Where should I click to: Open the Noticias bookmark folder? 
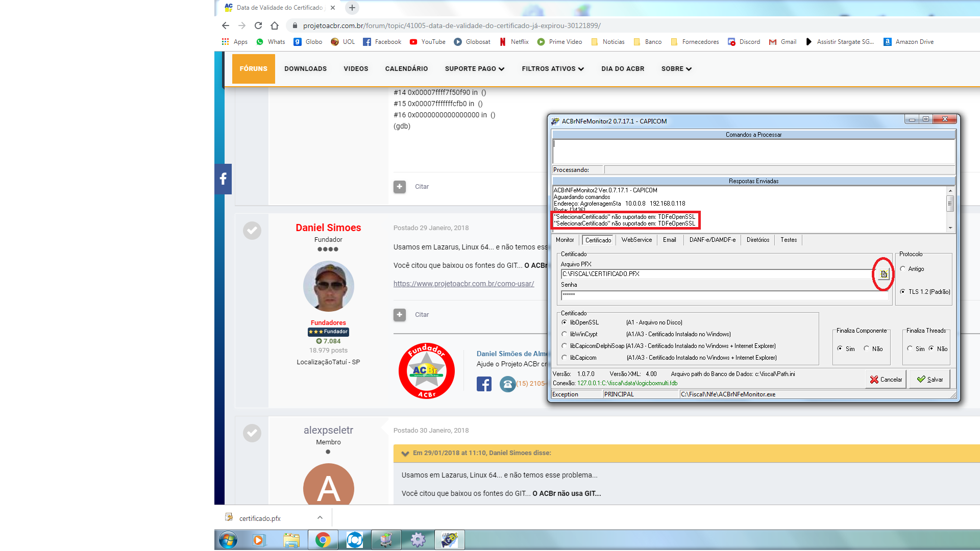coord(608,42)
